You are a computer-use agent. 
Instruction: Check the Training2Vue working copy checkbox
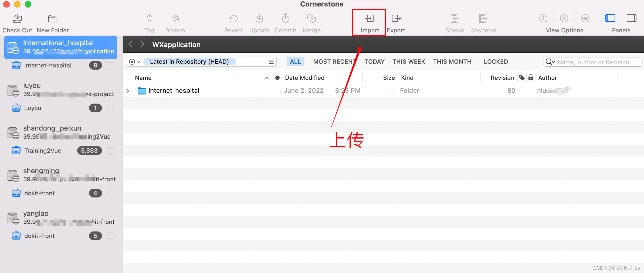[x=110, y=151]
